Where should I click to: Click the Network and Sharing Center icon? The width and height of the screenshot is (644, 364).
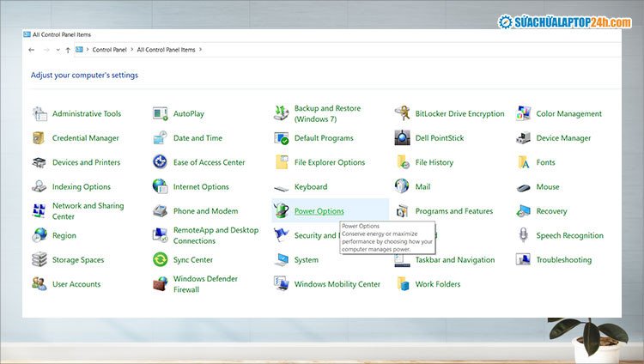coord(39,210)
